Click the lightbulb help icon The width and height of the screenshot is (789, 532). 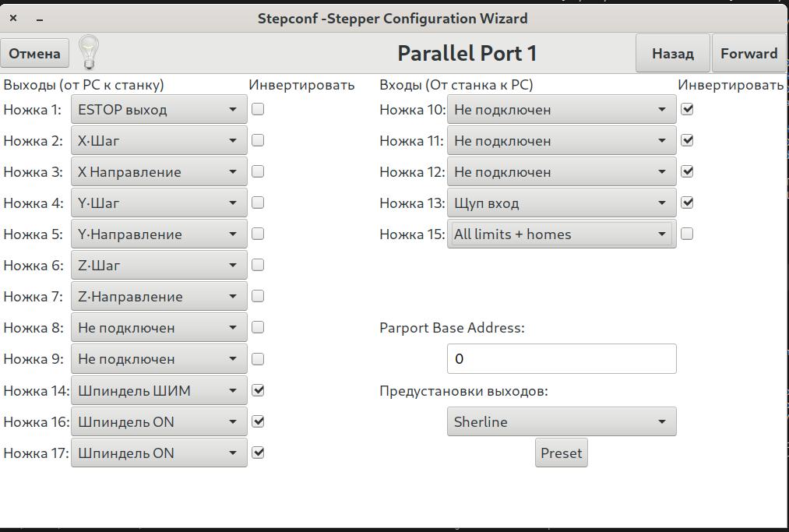90,52
